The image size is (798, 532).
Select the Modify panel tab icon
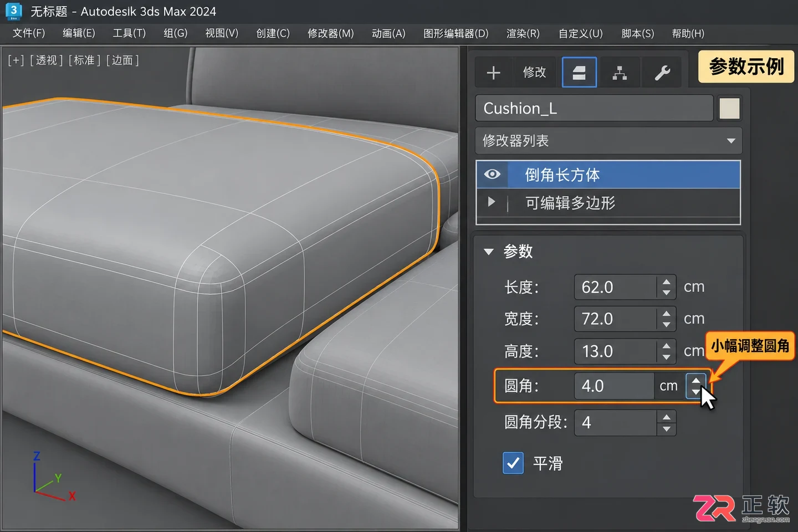(x=579, y=72)
